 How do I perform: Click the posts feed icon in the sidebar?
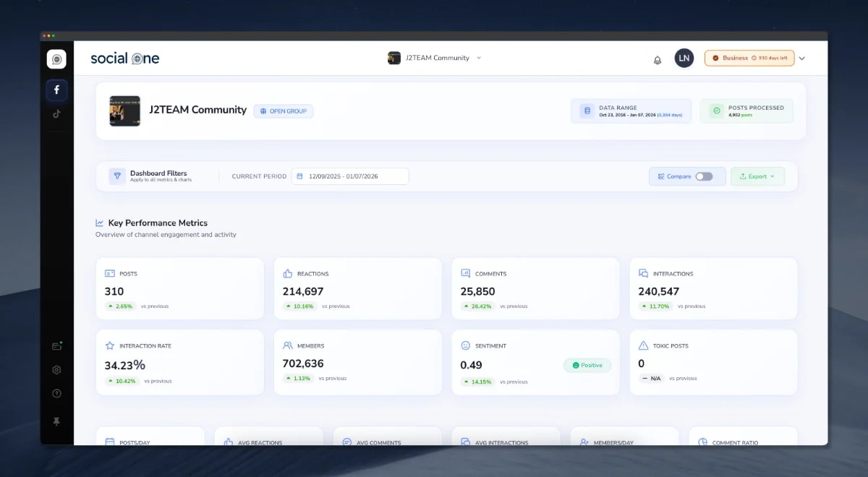[x=56, y=345]
